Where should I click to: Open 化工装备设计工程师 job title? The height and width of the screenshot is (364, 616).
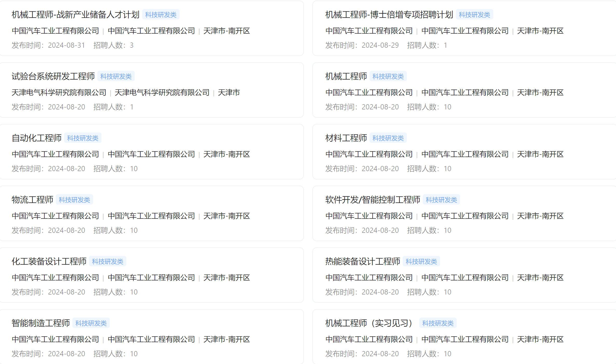coord(49,262)
